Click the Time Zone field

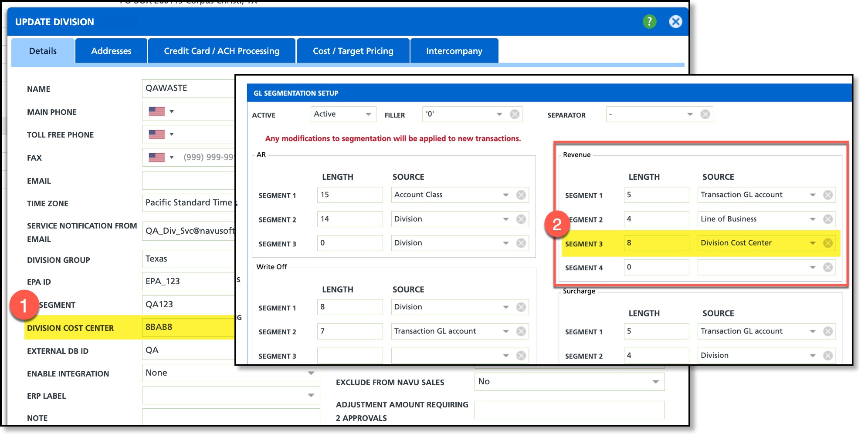click(x=188, y=203)
